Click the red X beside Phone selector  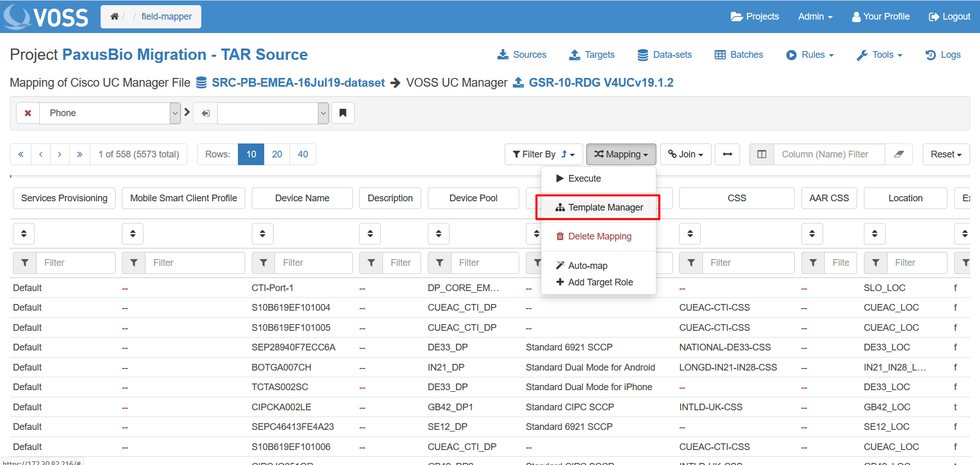pyautogui.click(x=28, y=113)
